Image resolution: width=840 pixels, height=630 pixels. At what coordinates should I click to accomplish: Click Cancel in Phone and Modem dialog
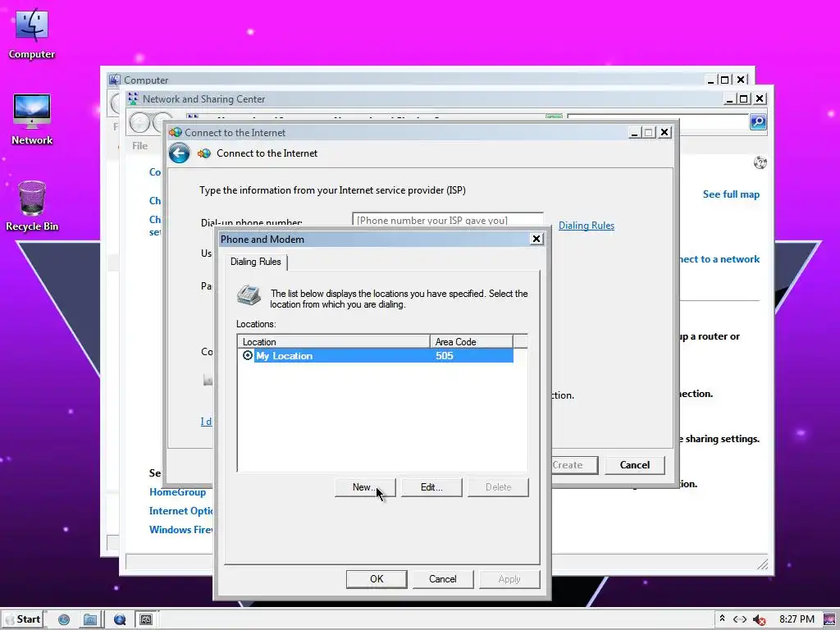click(x=442, y=579)
